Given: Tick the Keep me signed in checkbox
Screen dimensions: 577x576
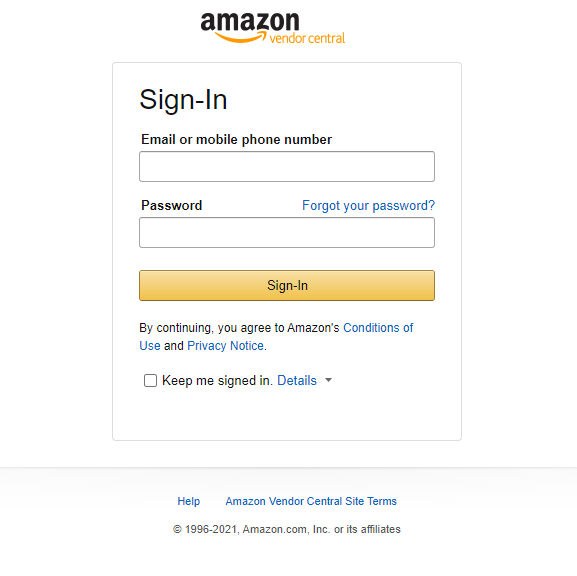Looking at the screenshot, I should 150,380.
